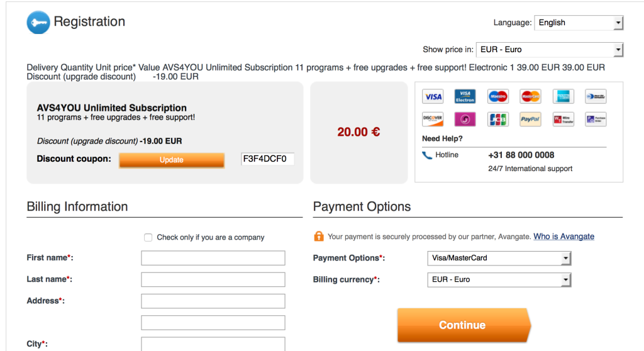Expand the Show price in currency dropdown
The image size is (644, 351).
550,50
